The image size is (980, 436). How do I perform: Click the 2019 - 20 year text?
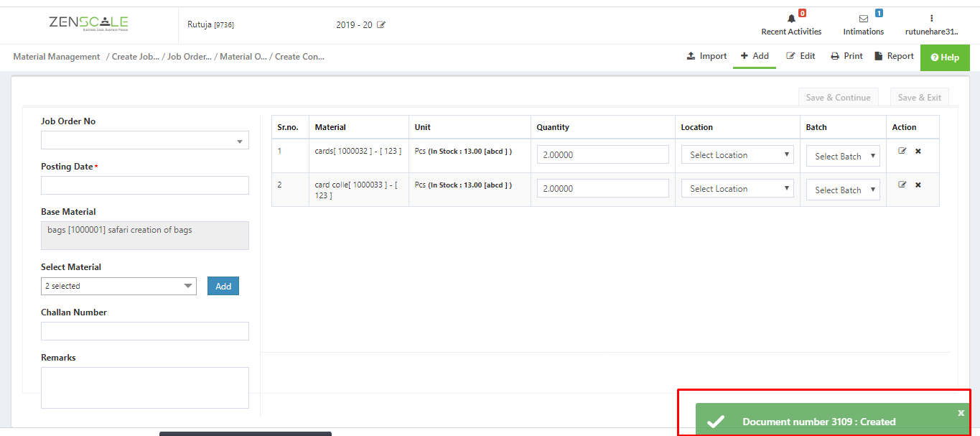pos(354,25)
